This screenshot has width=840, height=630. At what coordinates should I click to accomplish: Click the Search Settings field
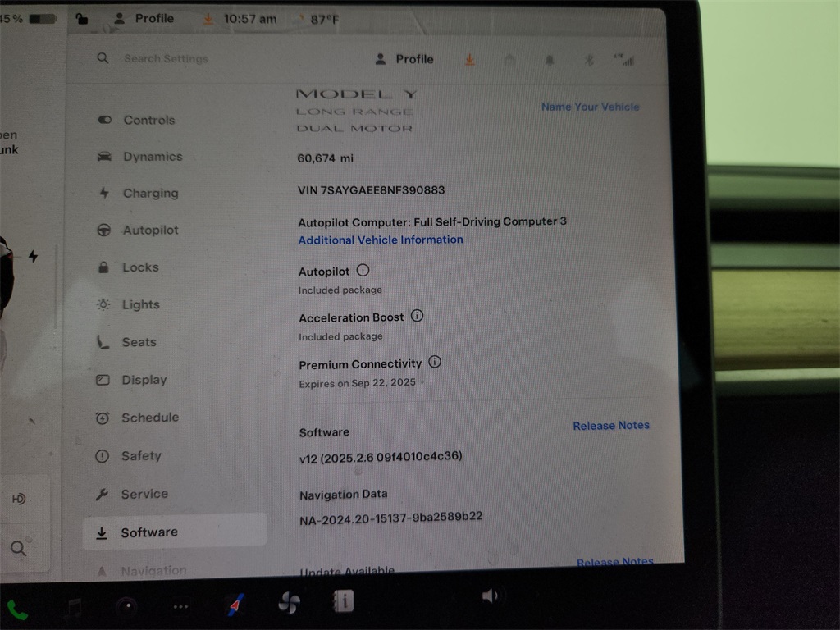coord(166,58)
